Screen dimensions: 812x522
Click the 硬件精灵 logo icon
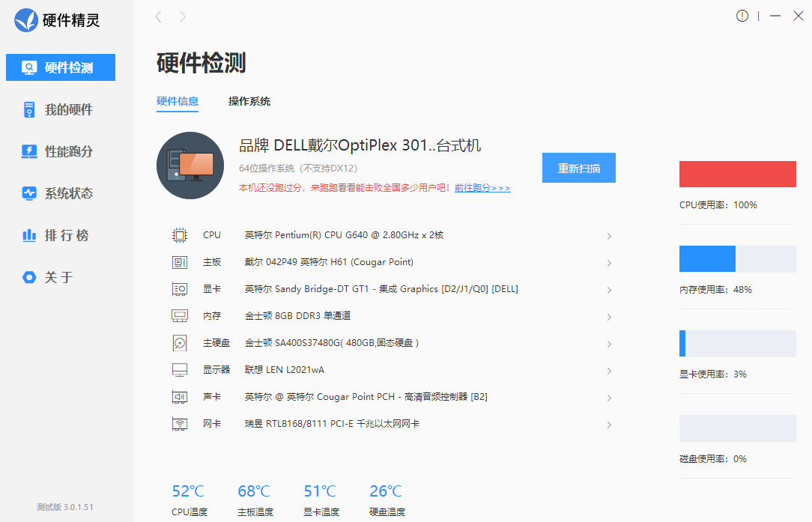coord(26,20)
